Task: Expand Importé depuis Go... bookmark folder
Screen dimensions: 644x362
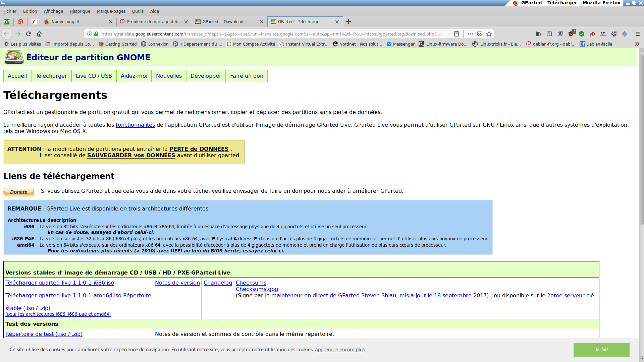Action: tap(69, 44)
